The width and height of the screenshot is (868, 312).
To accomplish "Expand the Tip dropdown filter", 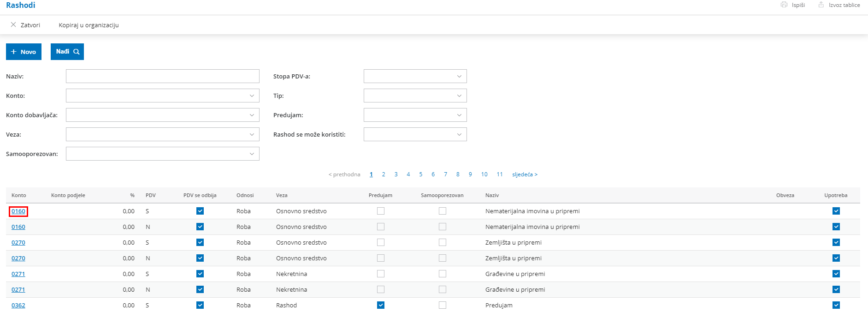I will (x=459, y=96).
